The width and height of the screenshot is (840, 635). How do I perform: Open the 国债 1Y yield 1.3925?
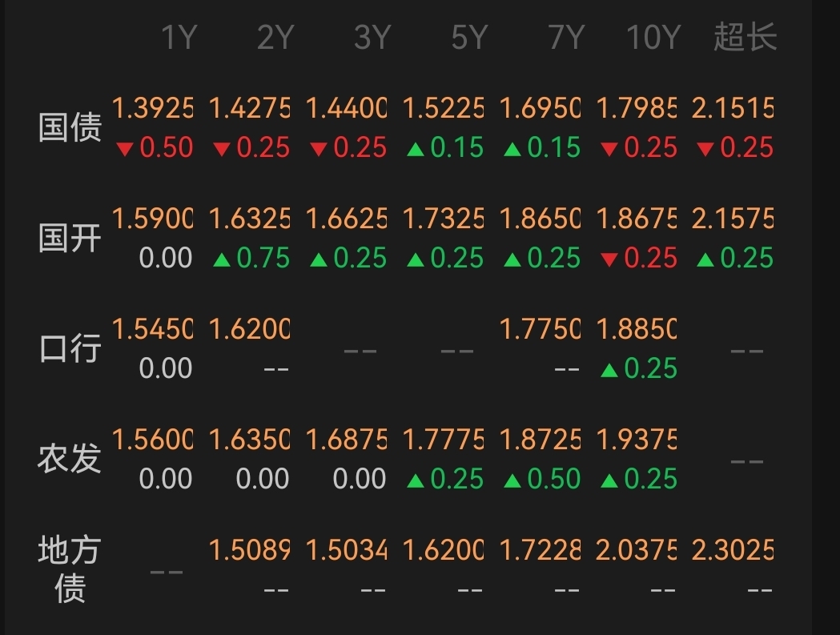[153, 108]
